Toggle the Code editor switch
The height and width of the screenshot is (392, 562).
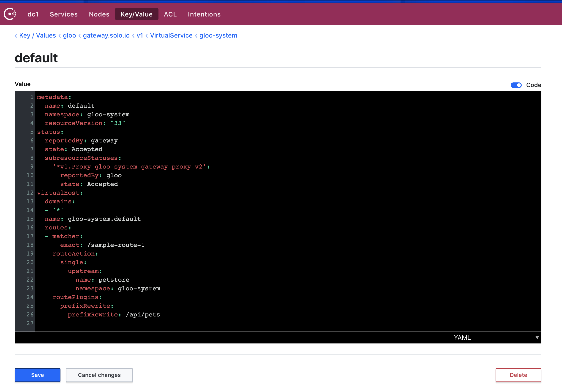(x=516, y=85)
